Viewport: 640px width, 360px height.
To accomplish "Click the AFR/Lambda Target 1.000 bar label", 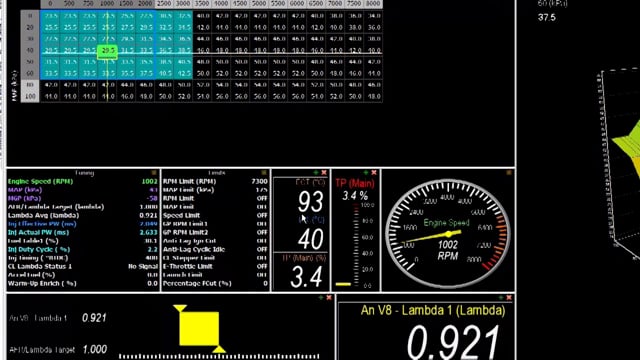I will 58,349.
